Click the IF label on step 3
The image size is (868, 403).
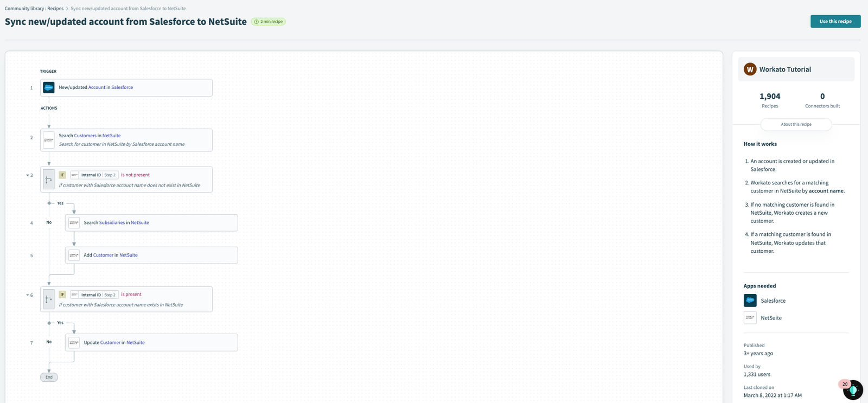click(62, 175)
